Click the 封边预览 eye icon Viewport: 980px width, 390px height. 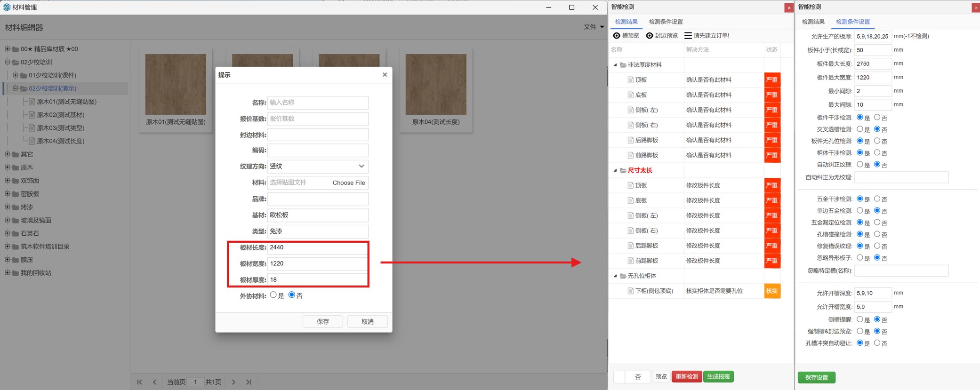650,36
